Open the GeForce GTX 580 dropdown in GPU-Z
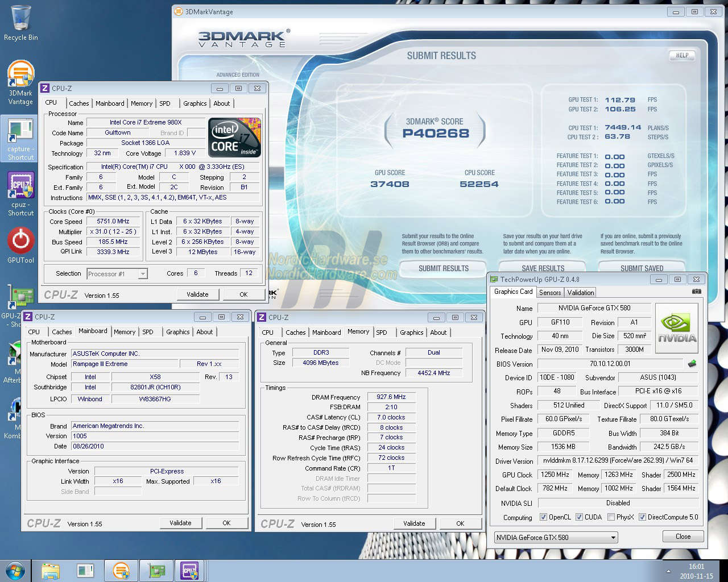Screen dimensions: 728x582 (x=613, y=537)
